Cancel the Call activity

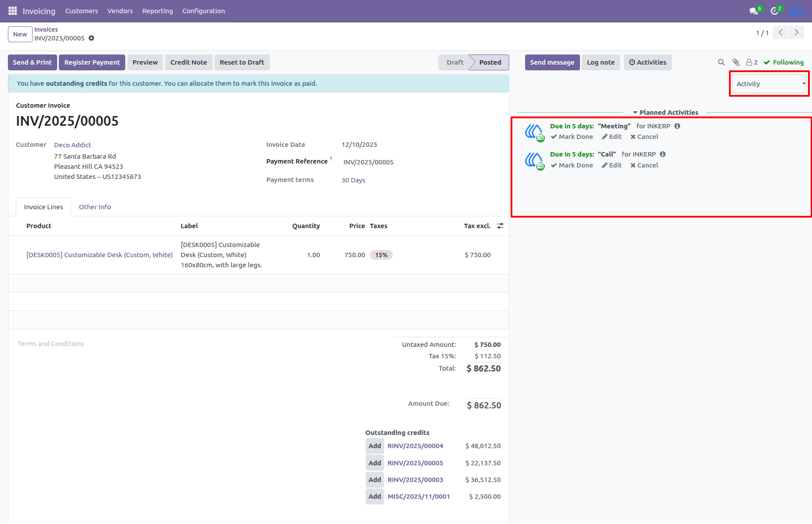pos(645,165)
